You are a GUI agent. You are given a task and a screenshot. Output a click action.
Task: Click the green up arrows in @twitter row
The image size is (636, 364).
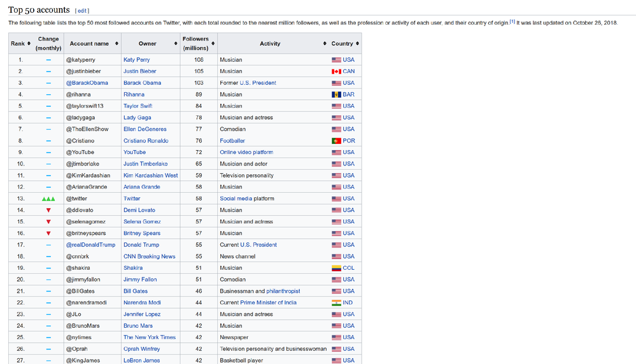(x=48, y=199)
